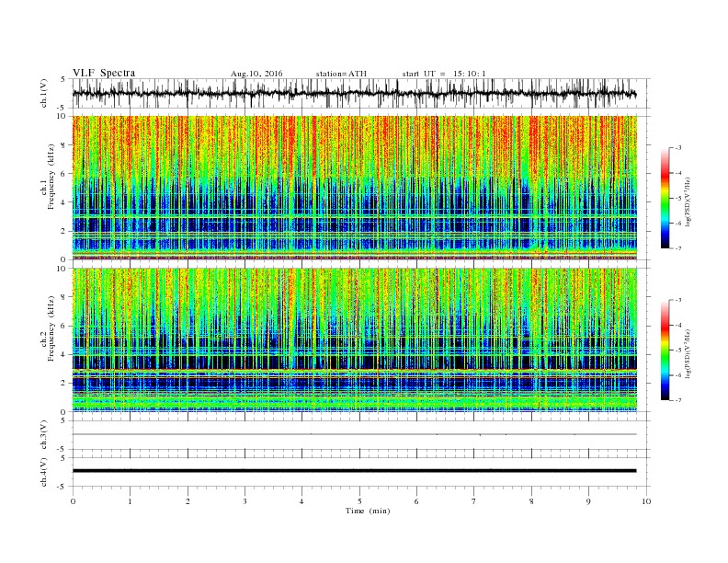728x563 pixels.
Task: Click the "Time (min)" axis label
Action: click(368, 511)
